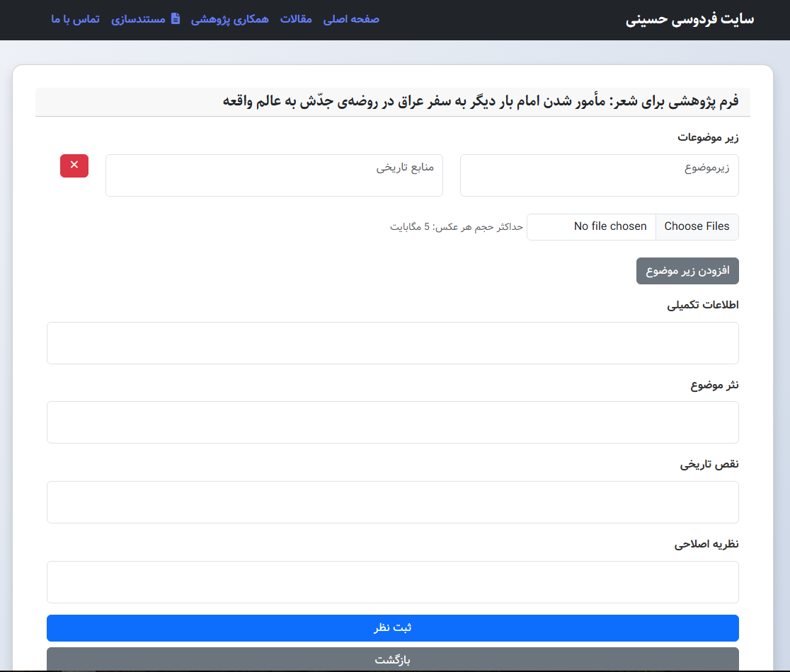This screenshot has height=672, width=790.
Task: Go back with the بازگشت button
Action: point(393,659)
